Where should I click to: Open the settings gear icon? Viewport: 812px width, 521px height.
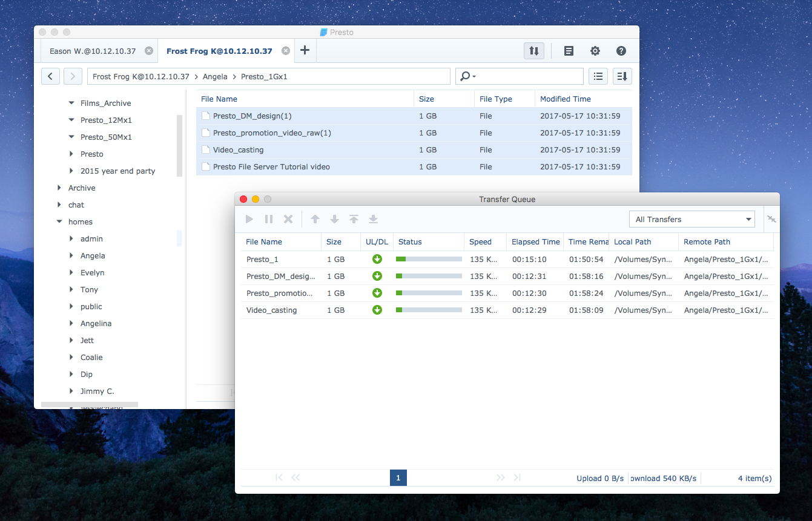(x=595, y=51)
